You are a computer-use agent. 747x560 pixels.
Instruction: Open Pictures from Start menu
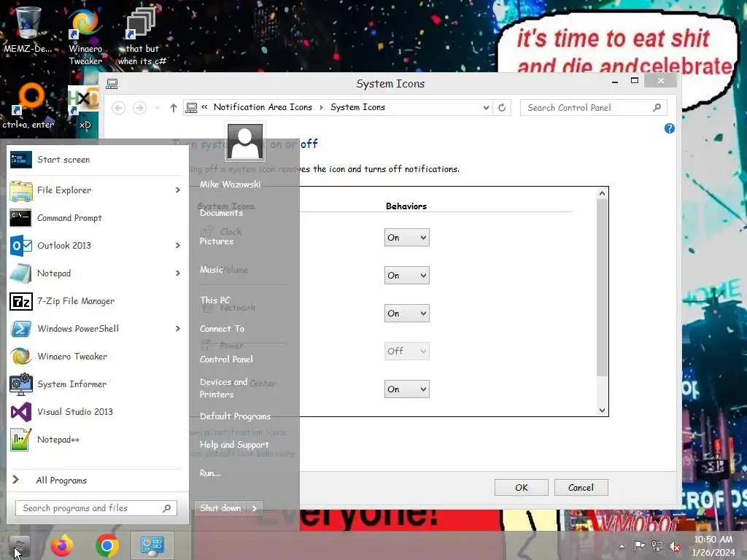point(216,241)
